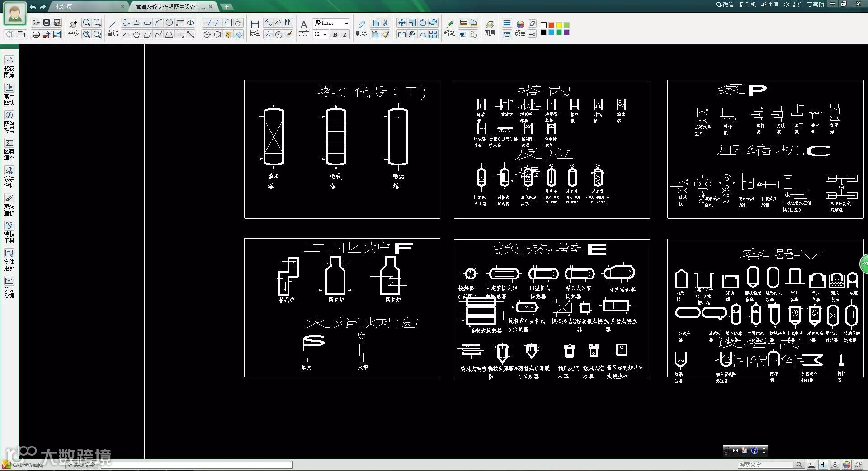Use the 删除 eraser tool
This screenshot has height=471, width=868.
pos(361,28)
